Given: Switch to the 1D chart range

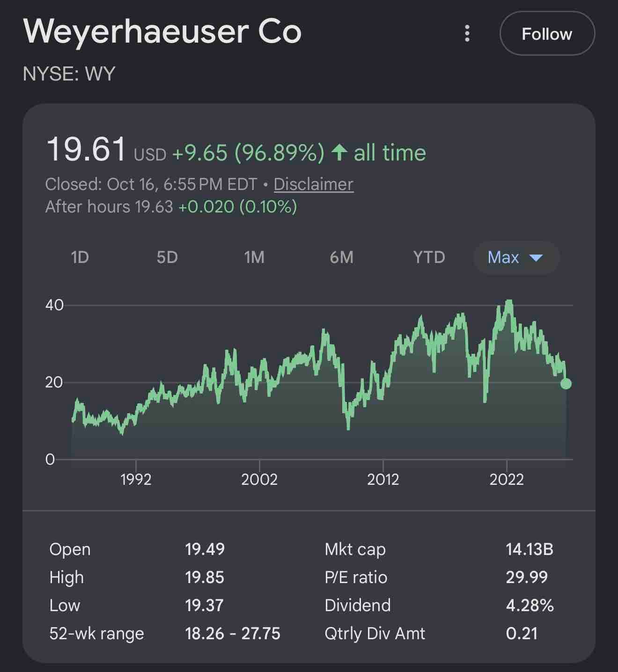Looking at the screenshot, I should coord(80,257).
